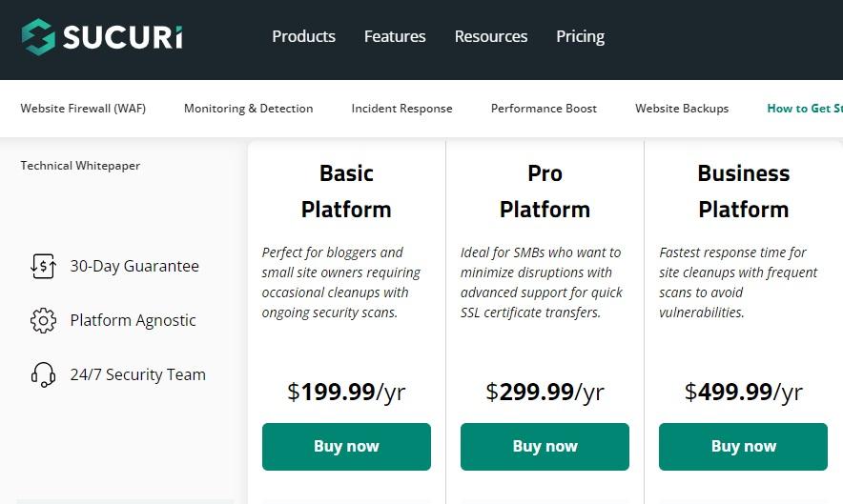Navigate to Incident Response link
Image resolution: width=843 pixels, height=504 pixels.
coord(401,109)
